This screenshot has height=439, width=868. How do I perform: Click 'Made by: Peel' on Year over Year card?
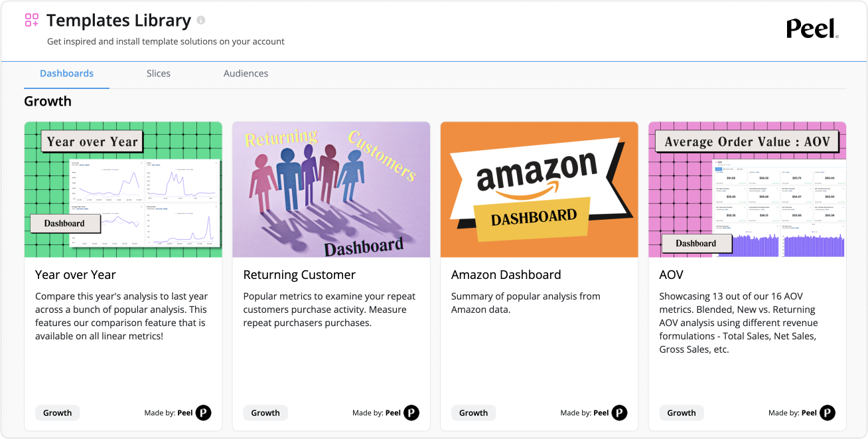coord(169,413)
